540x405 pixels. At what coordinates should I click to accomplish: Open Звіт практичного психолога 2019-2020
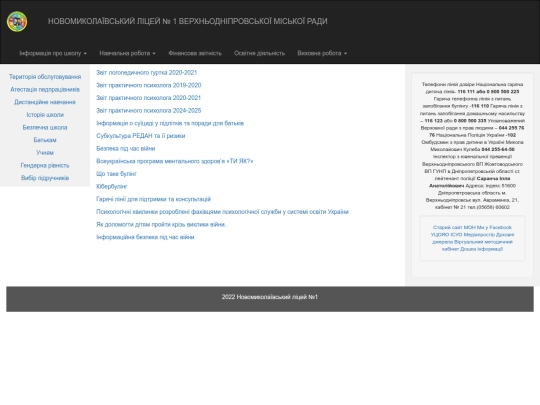148,85
